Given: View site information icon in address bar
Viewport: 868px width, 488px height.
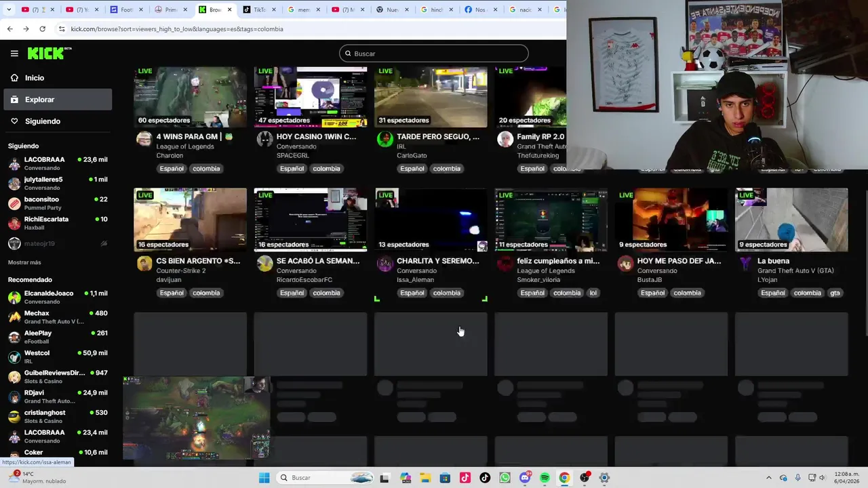Looking at the screenshot, I should pyautogui.click(x=62, y=29).
